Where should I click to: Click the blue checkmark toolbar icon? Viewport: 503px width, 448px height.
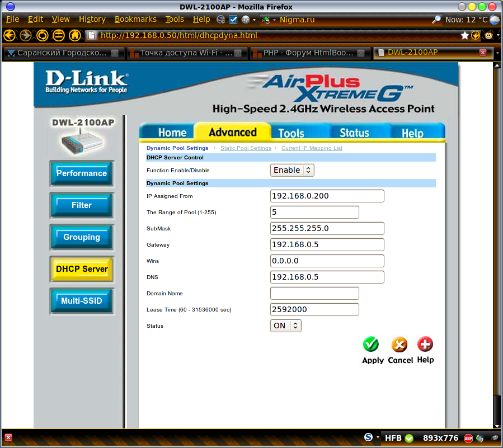pyautogui.click(x=233, y=20)
